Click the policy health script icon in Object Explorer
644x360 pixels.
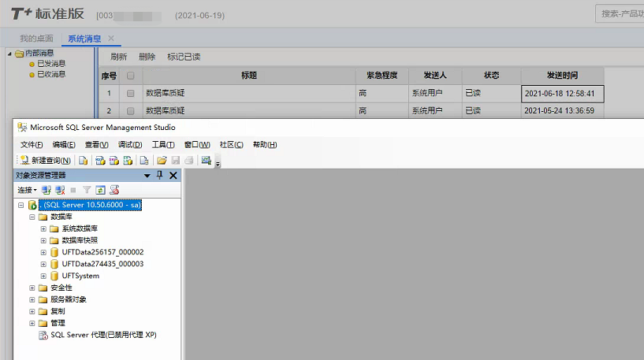coord(114,190)
